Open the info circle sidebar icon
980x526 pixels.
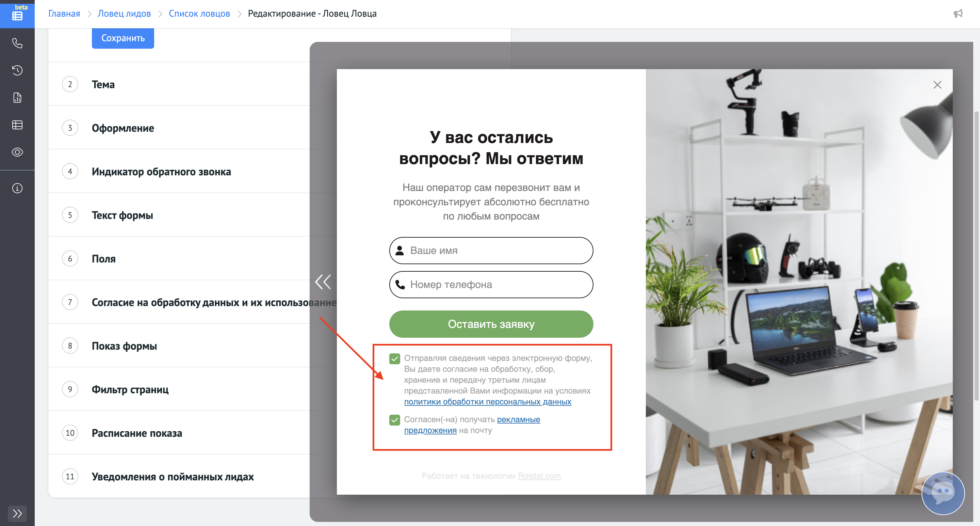coord(17,188)
